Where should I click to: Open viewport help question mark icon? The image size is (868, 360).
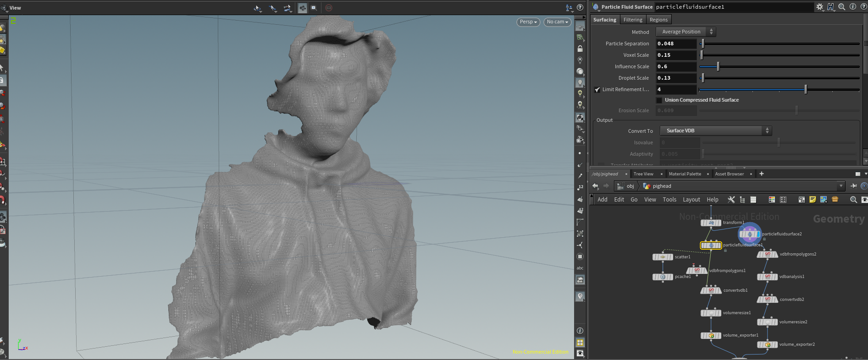[580, 7]
